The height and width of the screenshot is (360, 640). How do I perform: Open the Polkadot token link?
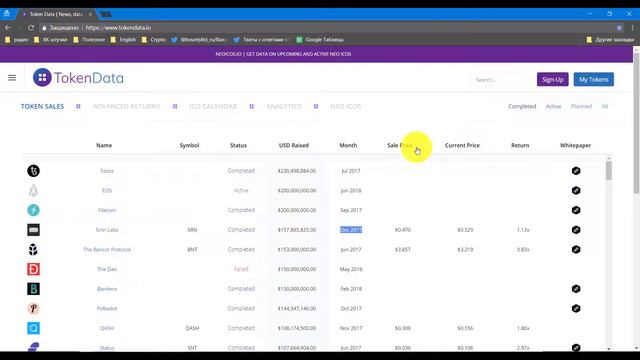(107, 308)
